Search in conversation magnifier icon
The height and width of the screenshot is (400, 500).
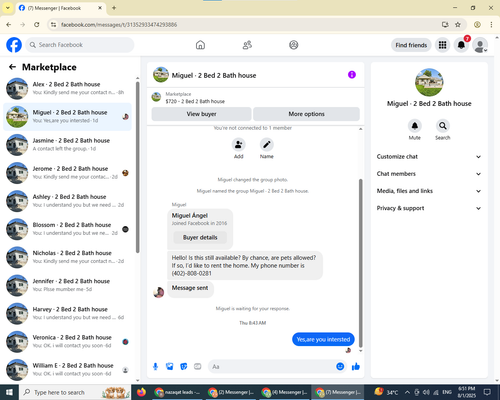(x=443, y=126)
